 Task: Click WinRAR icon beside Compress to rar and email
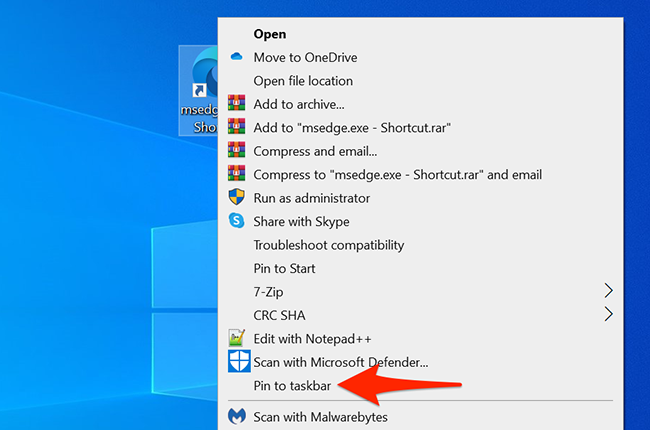[x=236, y=173]
